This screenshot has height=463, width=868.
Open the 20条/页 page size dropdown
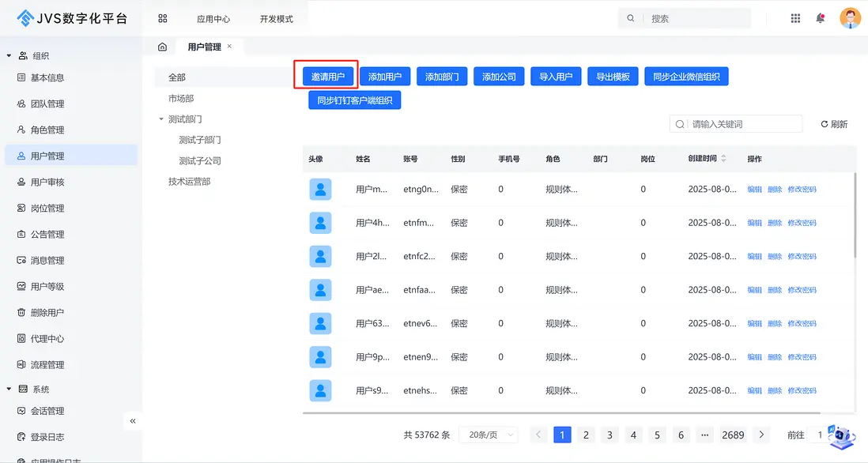[x=488, y=435]
